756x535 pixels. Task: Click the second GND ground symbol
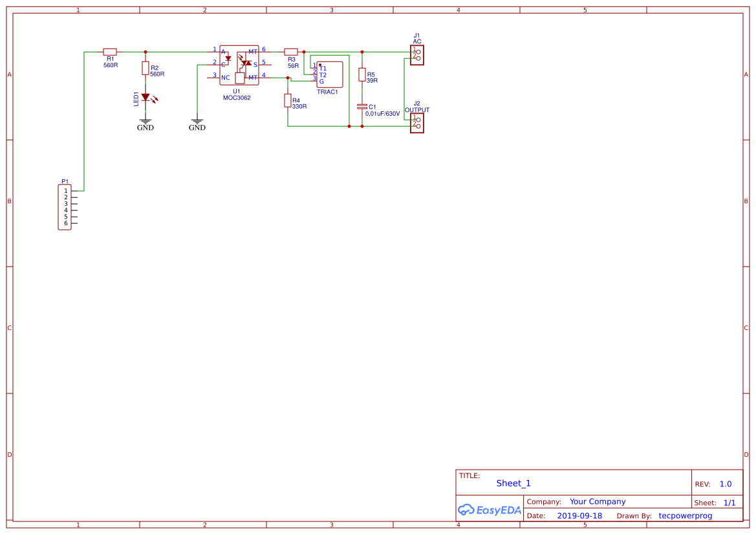196,120
